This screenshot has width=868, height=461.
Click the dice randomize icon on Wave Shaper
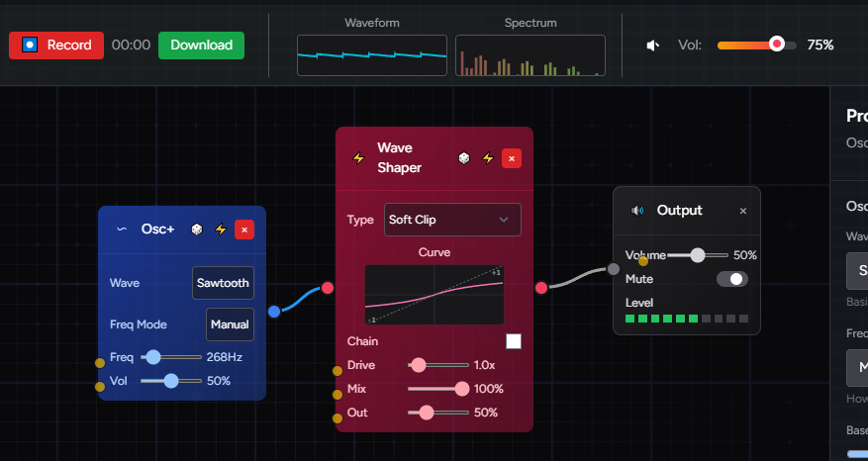coord(463,158)
